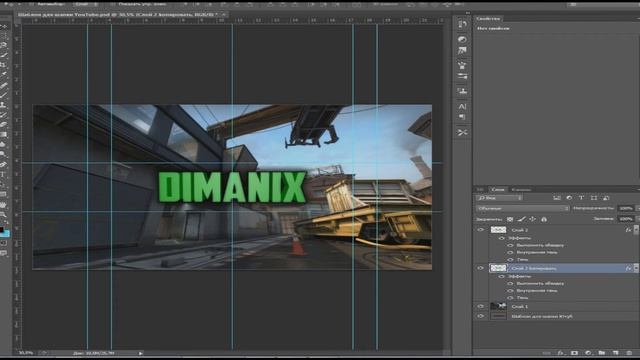Create a new layer icon
Screen dimensions: 640x360
pyautogui.click(x=616, y=353)
